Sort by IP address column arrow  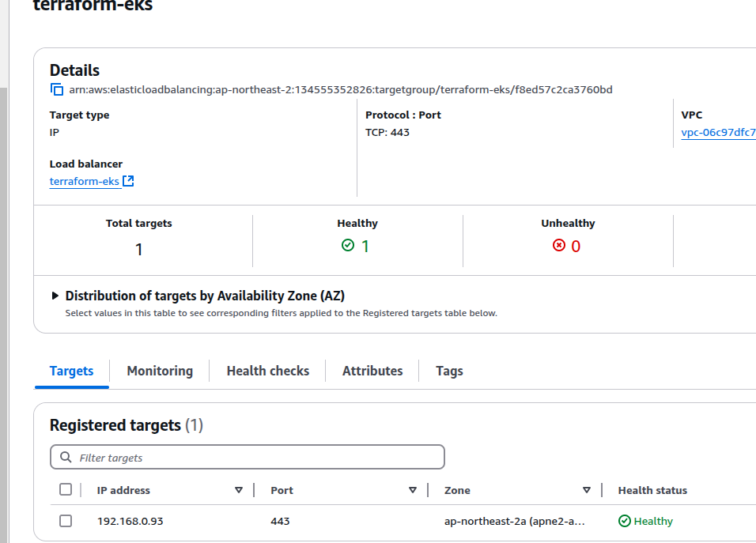click(x=239, y=490)
